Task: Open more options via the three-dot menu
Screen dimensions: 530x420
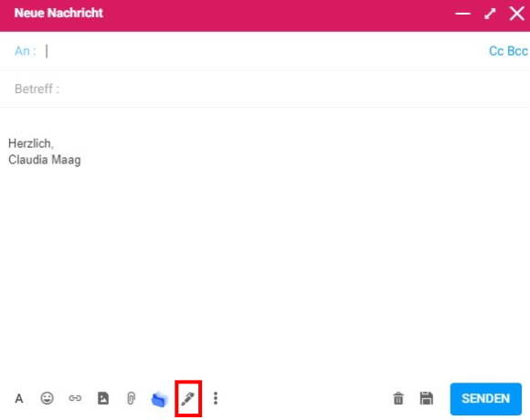Action: pos(216,398)
